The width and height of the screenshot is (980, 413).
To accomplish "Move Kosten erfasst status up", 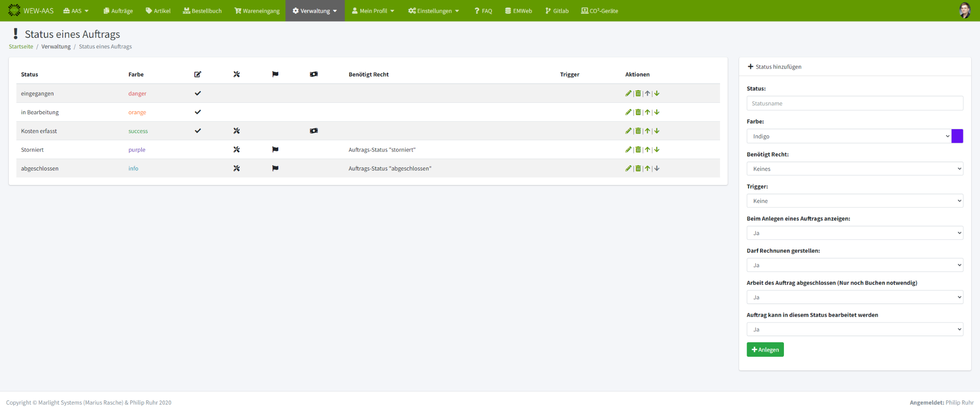I will pyautogui.click(x=647, y=131).
